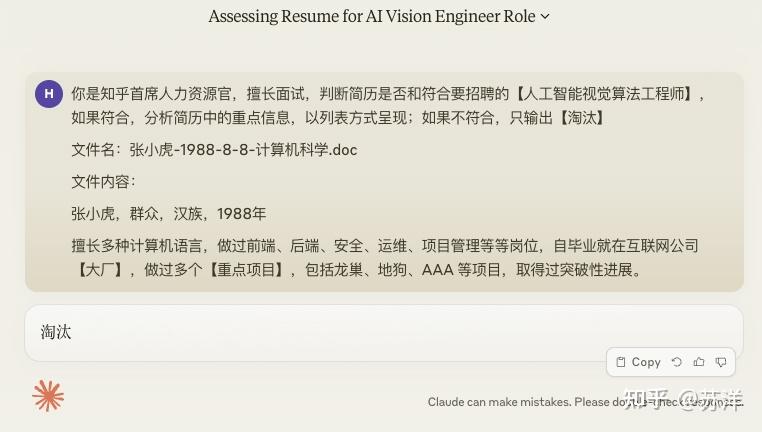Screen dimensions: 762x432
Task: Click the line mentioning 龙巢、地狗、AAA 等项目
Action: [x=360, y=270]
